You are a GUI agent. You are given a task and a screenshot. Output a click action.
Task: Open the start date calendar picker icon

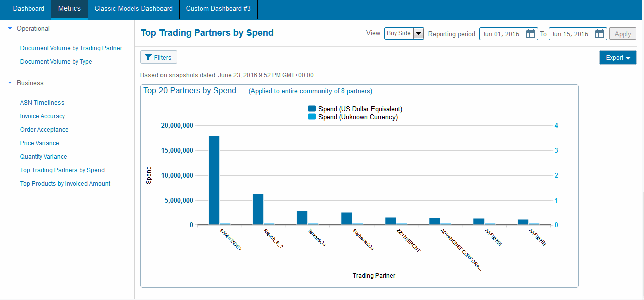(x=531, y=34)
